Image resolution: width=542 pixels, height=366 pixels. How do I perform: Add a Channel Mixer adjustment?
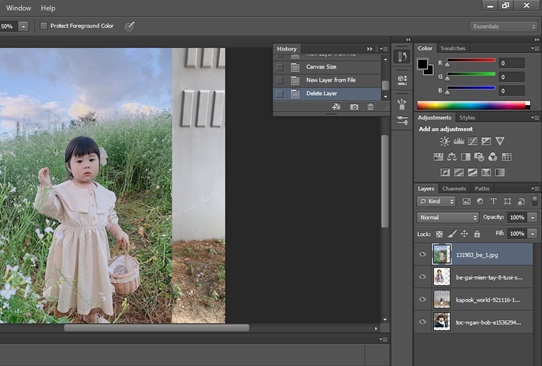pyautogui.click(x=493, y=157)
